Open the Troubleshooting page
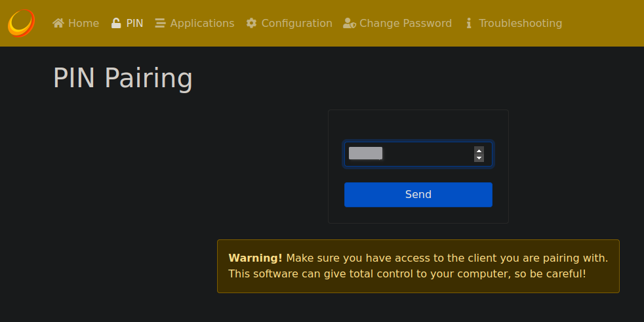 pyautogui.click(x=513, y=24)
